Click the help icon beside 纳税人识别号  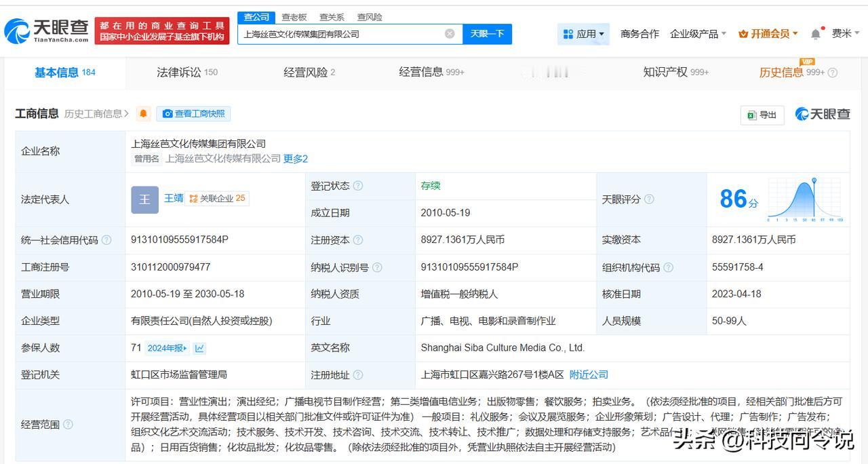click(x=377, y=267)
